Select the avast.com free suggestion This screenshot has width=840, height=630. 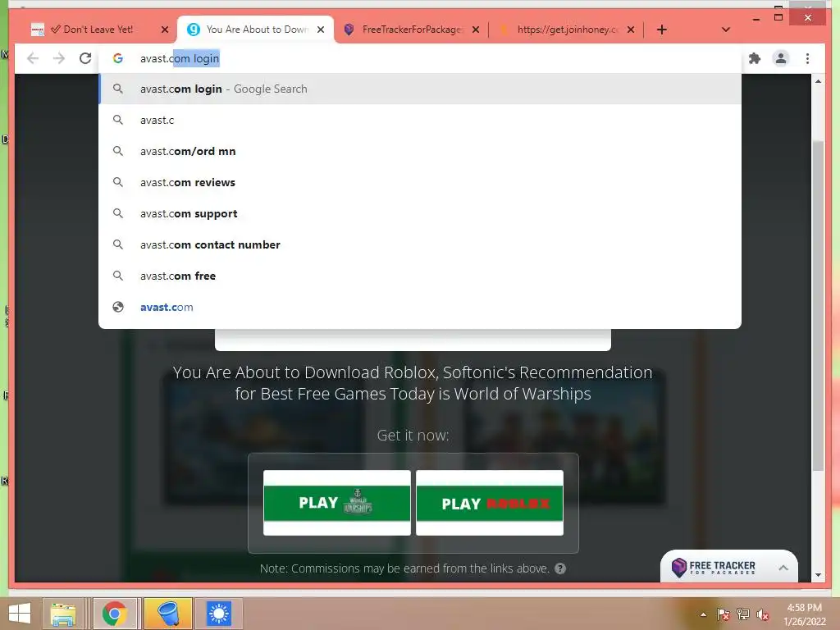(420, 276)
